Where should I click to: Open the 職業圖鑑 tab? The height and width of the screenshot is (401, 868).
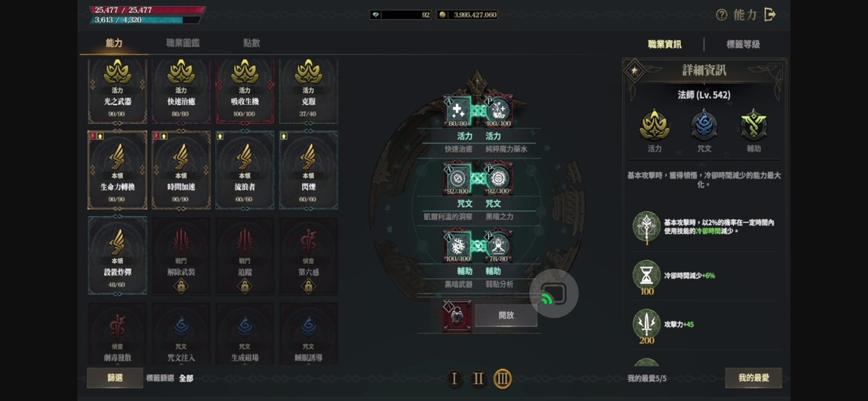click(x=183, y=42)
